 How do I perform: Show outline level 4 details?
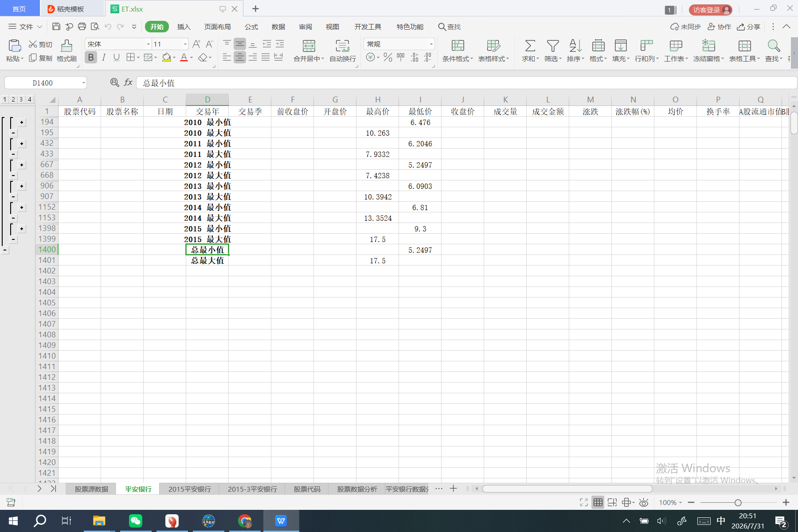coord(30,99)
